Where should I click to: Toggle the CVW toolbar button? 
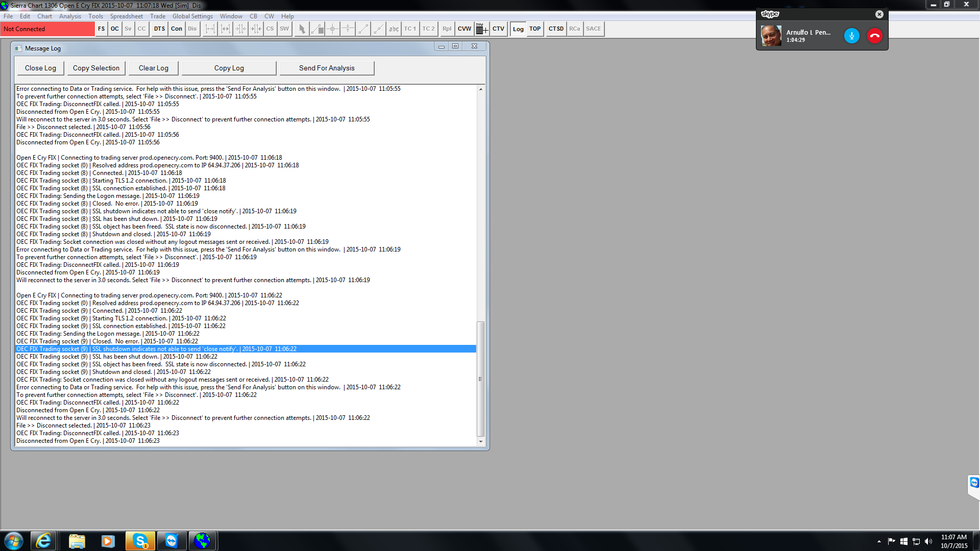click(x=464, y=29)
